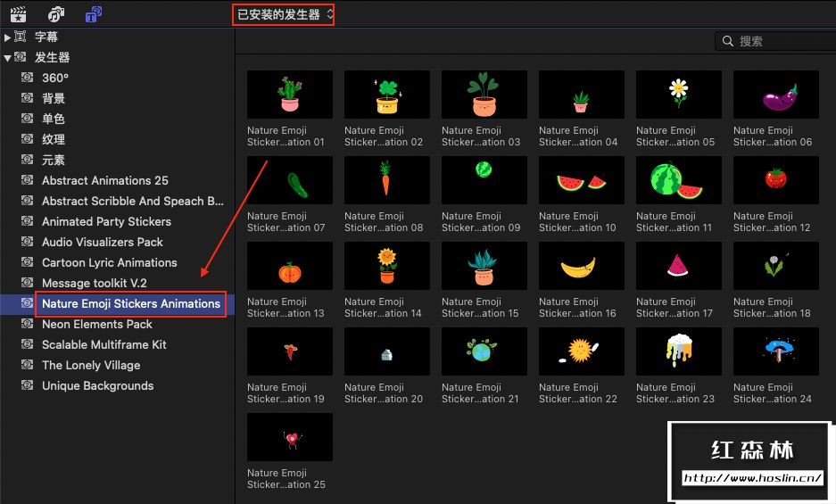This screenshot has height=504, width=836.
Task: Select the 发生器 category row
Action: pyautogui.click(x=117, y=57)
